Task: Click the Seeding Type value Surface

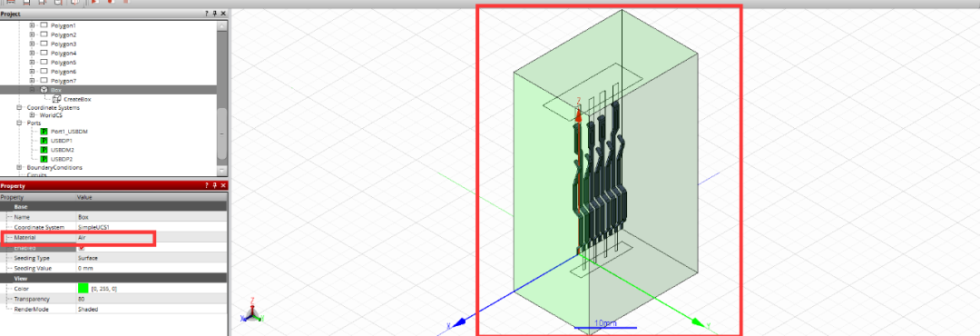Action: [87, 258]
